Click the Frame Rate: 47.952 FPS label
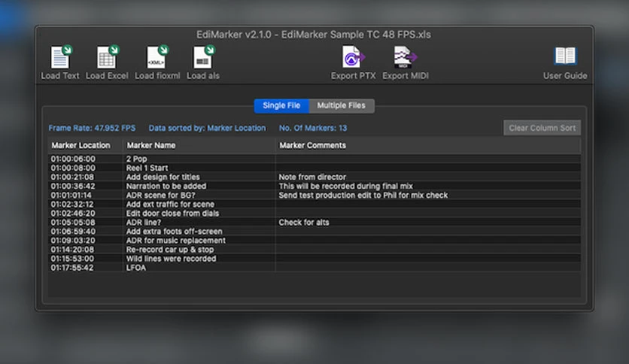Viewport: 629px width, 364px height. pyautogui.click(x=93, y=129)
